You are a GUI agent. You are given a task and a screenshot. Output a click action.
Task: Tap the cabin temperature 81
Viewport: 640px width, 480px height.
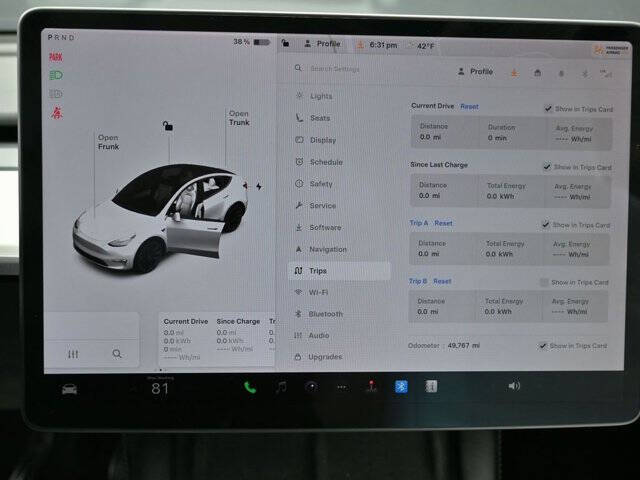(x=160, y=388)
